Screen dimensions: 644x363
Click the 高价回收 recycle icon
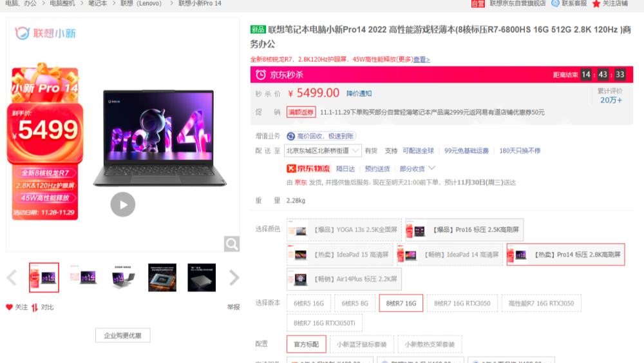tap(291, 136)
